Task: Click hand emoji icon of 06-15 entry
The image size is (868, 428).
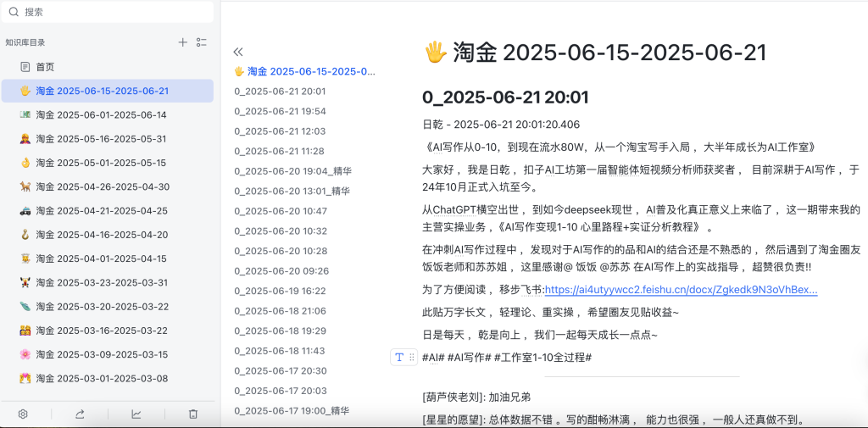Action: (x=25, y=91)
